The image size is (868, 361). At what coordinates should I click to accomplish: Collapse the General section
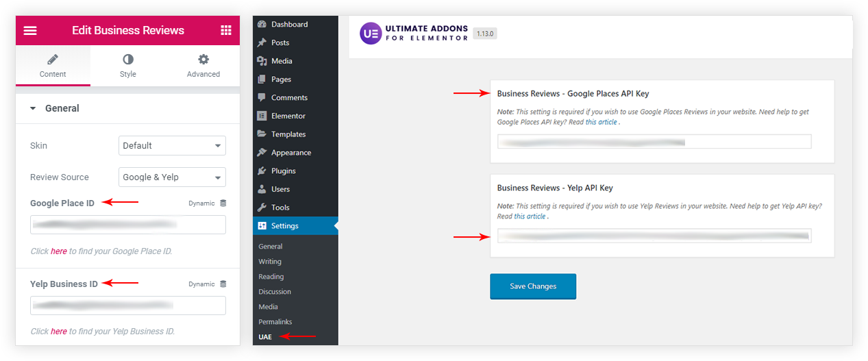click(127, 108)
